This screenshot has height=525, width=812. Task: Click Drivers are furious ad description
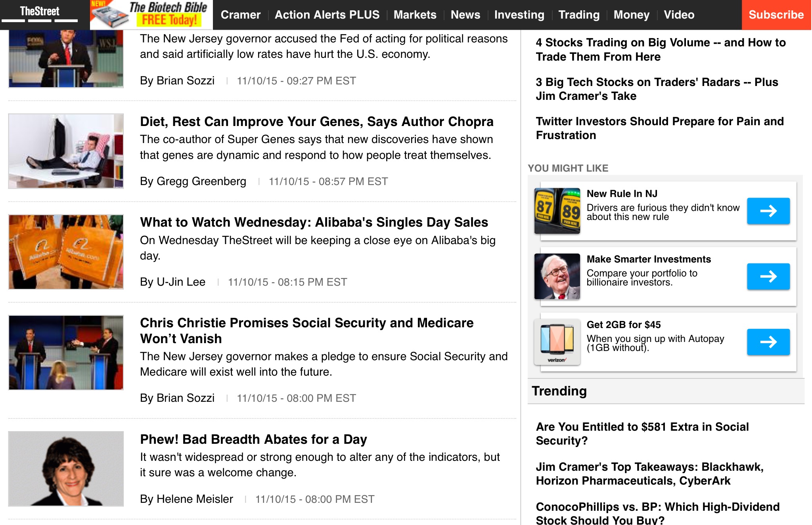(663, 212)
